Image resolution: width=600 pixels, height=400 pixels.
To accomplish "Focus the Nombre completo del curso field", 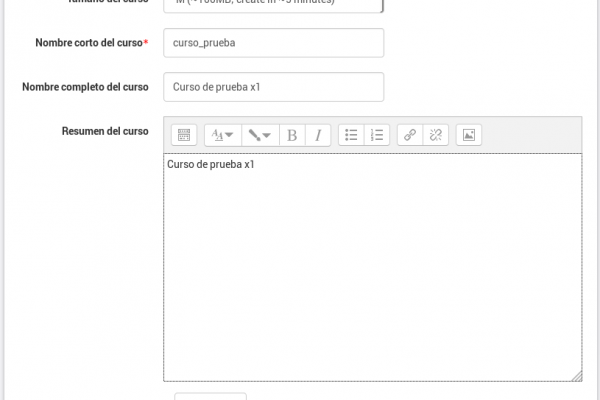I will [x=274, y=87].
